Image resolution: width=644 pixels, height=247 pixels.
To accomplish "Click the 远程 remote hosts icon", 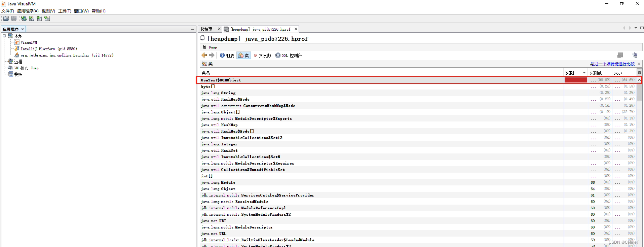I will [10, 62].
